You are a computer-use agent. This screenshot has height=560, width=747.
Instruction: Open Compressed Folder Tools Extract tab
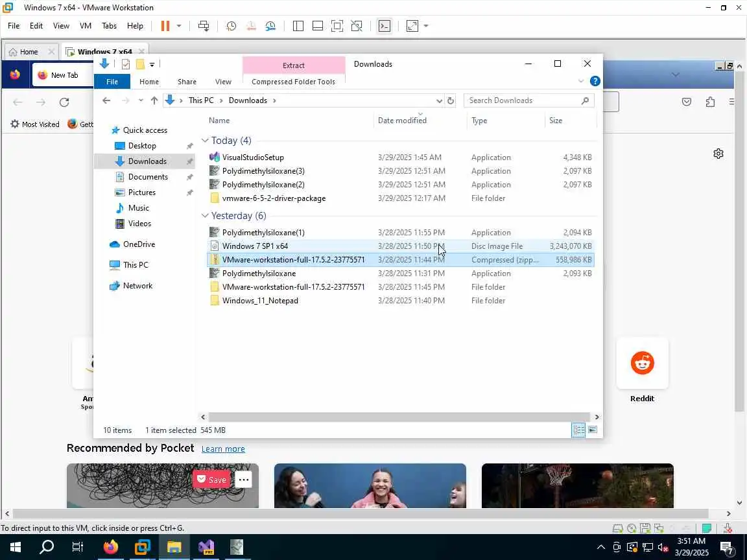(294, 65)
